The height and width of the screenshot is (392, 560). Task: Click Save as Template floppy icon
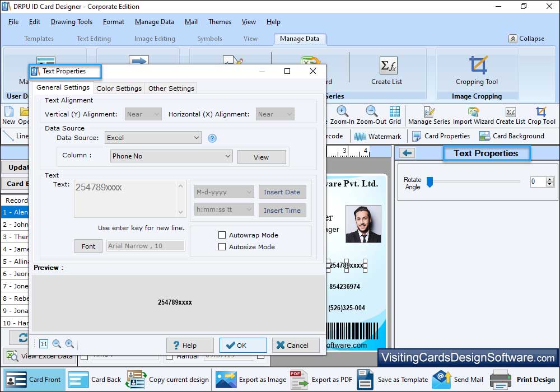click(x=365, y=380)
